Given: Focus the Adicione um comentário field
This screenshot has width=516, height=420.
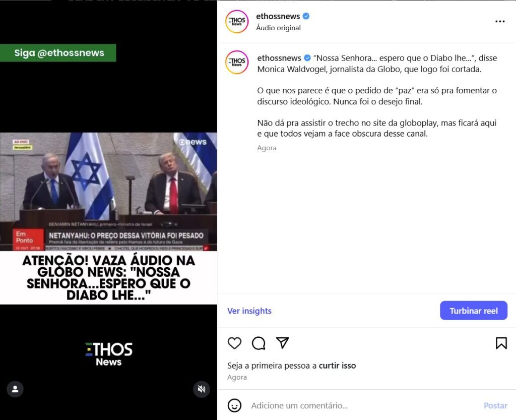Looking at the screenshot, I should point(362,405).
